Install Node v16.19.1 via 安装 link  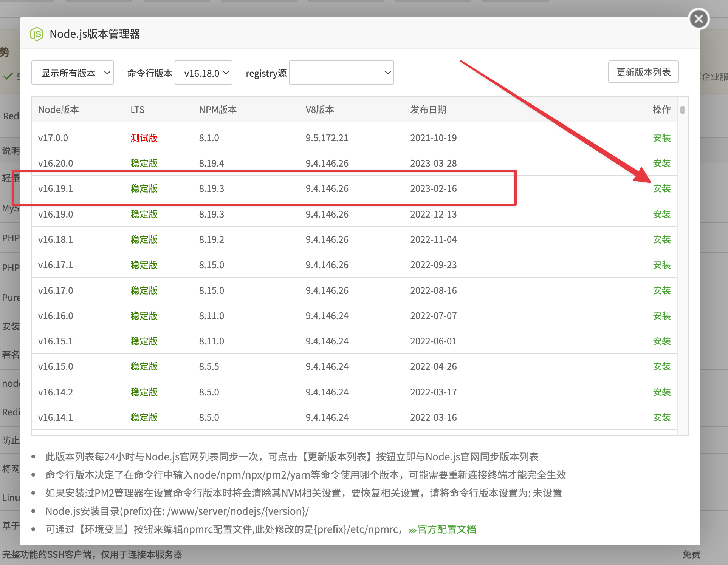tap(661, 188)
